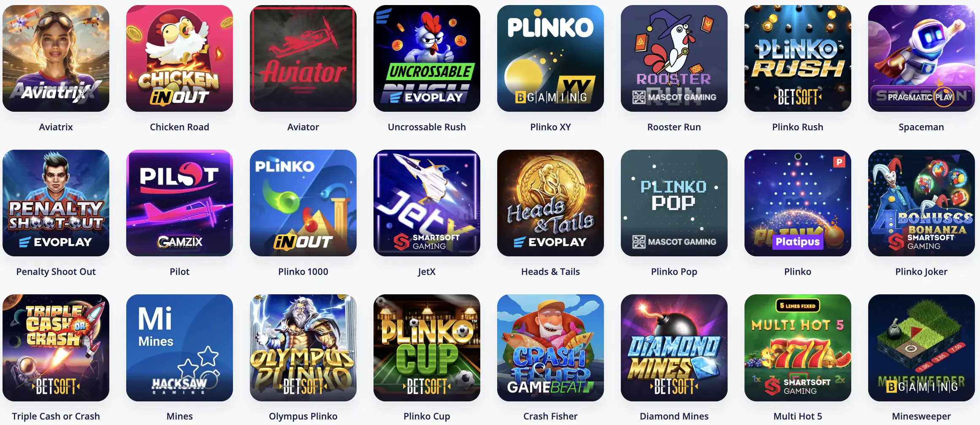Open the Heads & Tails coin game

coord(550,203)
